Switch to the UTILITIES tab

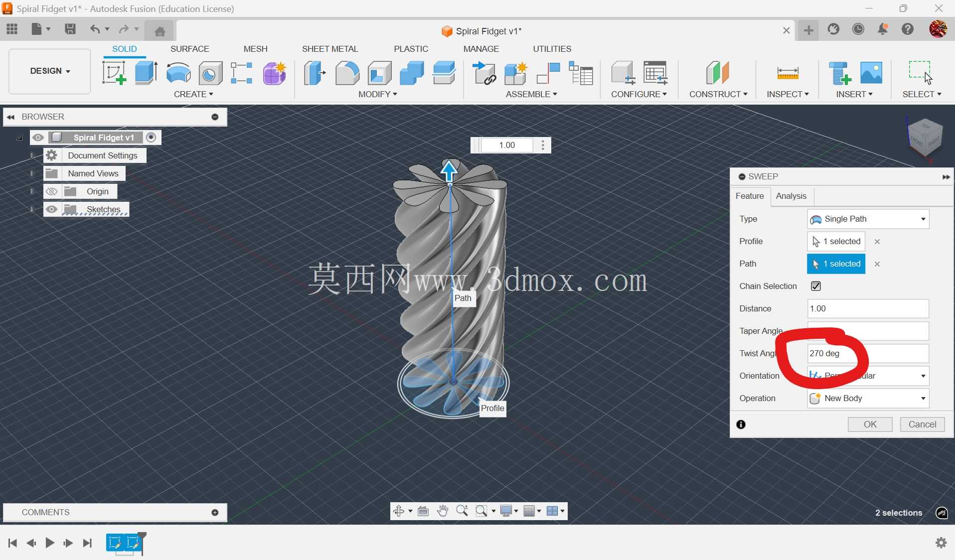coord(552,49)
